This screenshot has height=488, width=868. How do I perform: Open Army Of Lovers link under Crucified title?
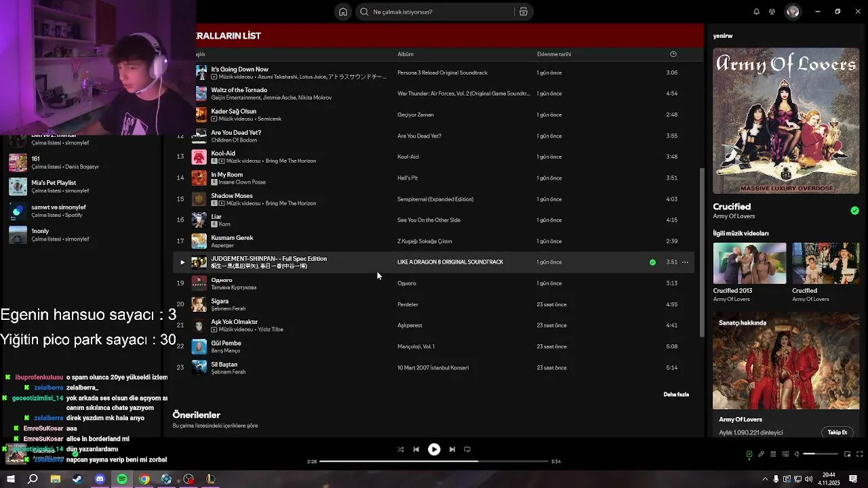pyautogui.click(x=734, y=216)
